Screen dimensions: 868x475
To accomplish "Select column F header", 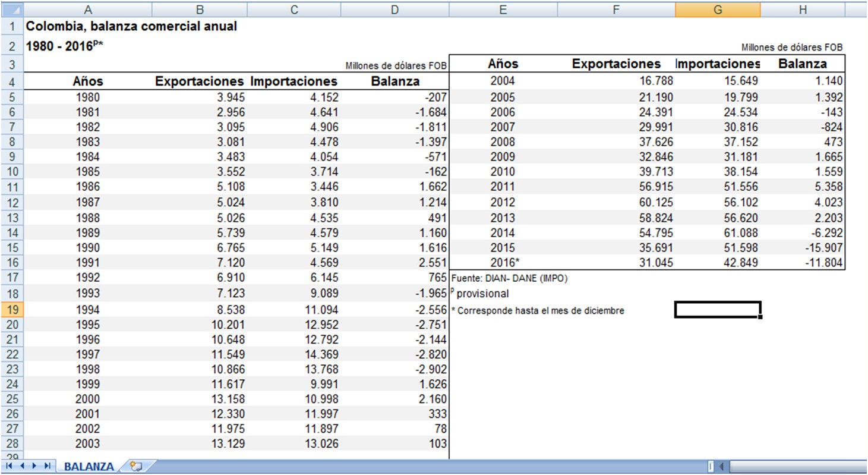I will (616, 10).
